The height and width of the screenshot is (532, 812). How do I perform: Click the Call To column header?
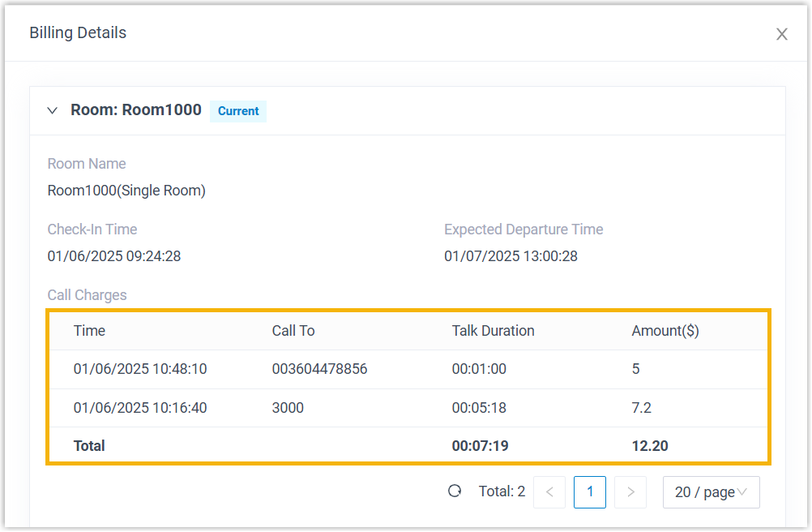tap(293, 331)
